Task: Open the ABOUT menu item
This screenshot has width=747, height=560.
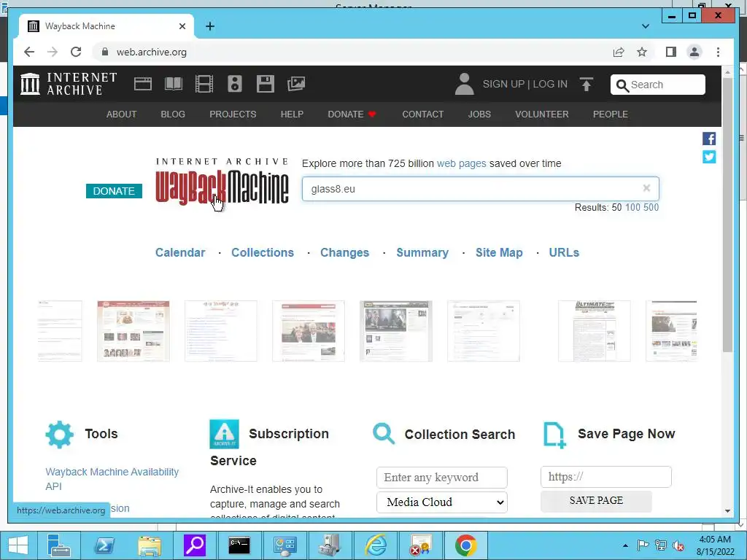Action: [x=122, y=114]
